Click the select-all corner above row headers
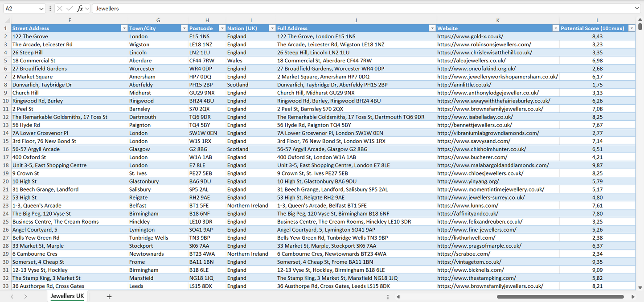644x302 pixels. point(7,20)
